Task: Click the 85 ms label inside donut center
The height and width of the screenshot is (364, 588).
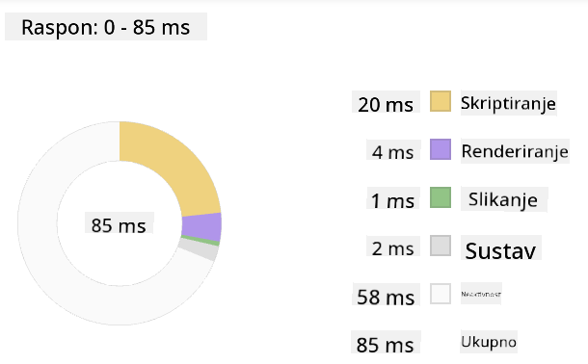Action: pos(119,224)
